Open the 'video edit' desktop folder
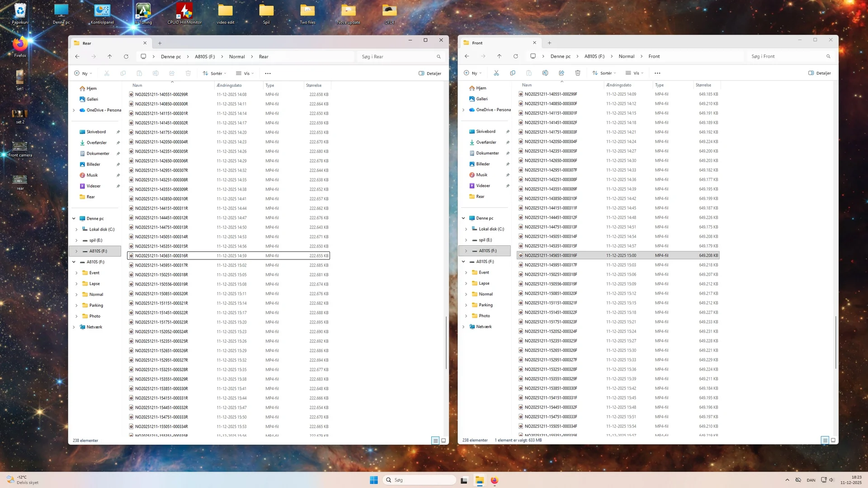868x488 pixels. pos(225,14)
